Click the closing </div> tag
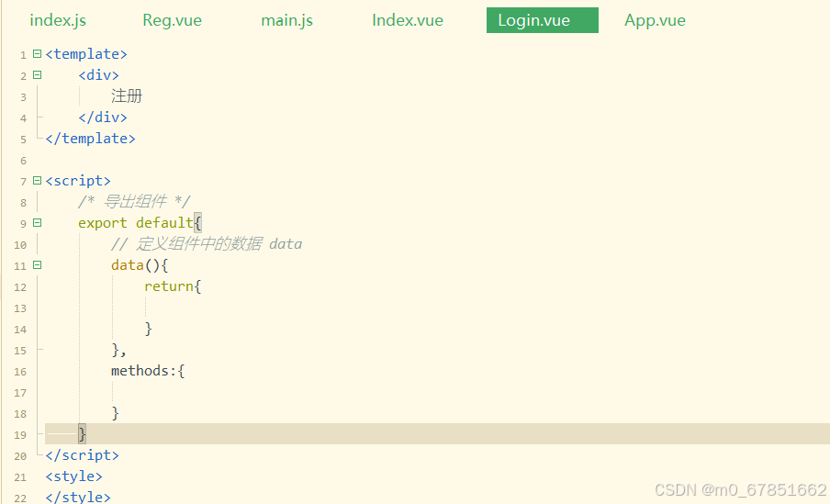The image size is (830, 504). tap(103, 117)
